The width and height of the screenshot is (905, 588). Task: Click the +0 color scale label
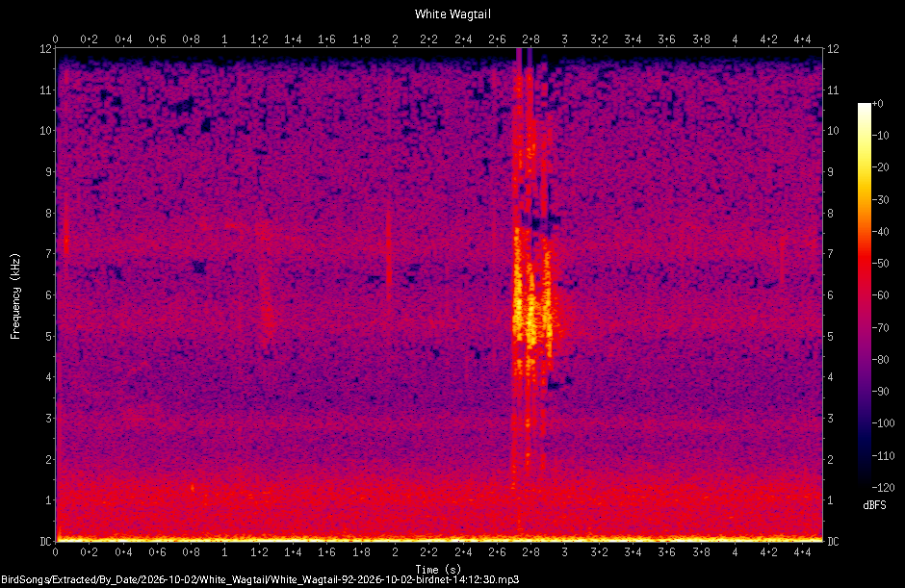pos(877,104)
